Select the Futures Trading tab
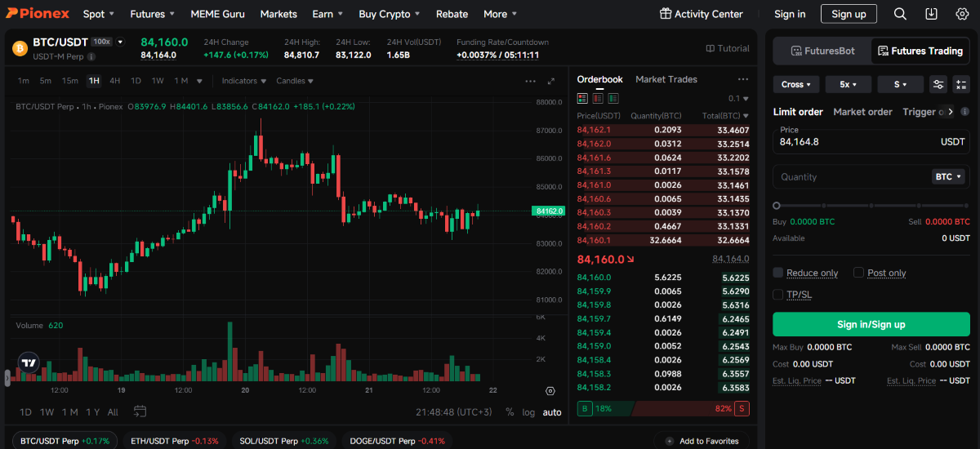Image resolution: width=980 pixels, height=449 pixels. click(920, 51)
